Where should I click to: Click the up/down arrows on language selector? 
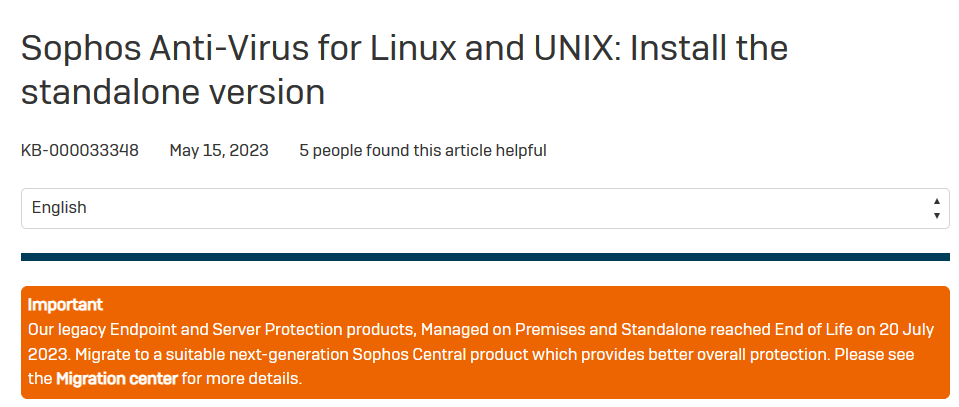(936, 208)
